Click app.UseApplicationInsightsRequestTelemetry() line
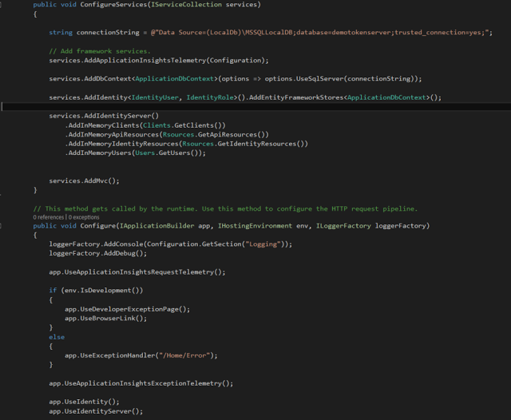The width and height of the screenshot is (511, 420). 137,272
